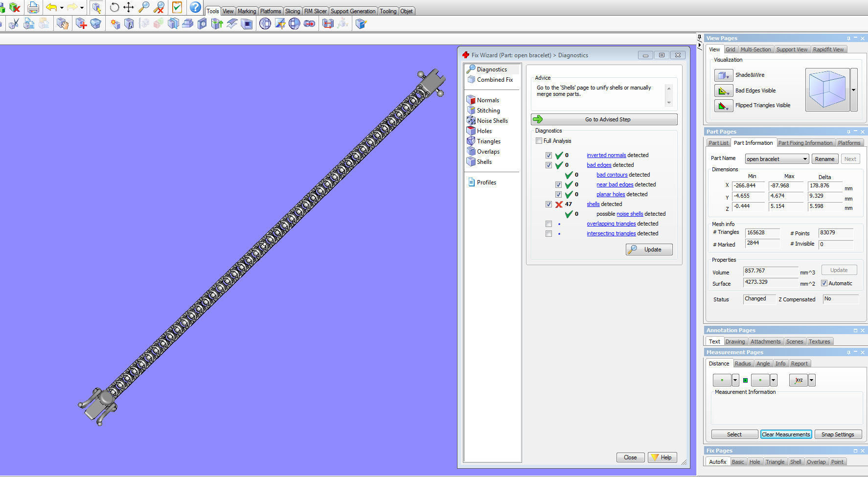Screen dimensions: 868x477
Task: Click the blue question mark help icon
Action: 195,7
